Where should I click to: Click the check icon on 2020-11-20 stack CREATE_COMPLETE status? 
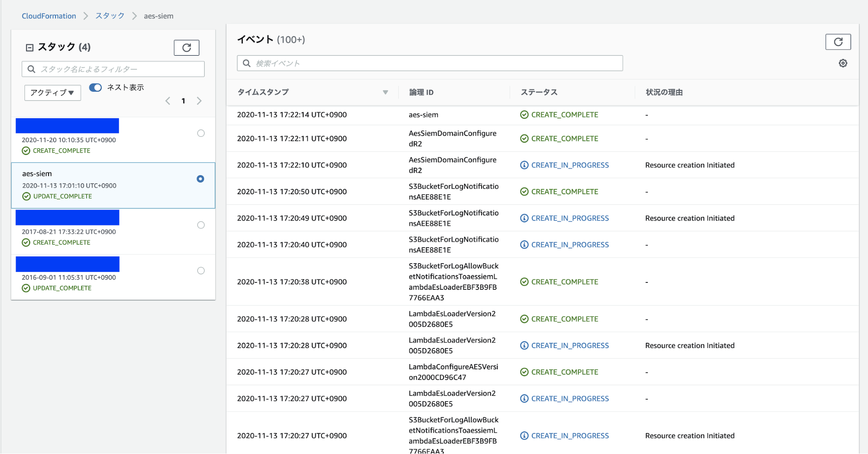[x=26, y=151]
